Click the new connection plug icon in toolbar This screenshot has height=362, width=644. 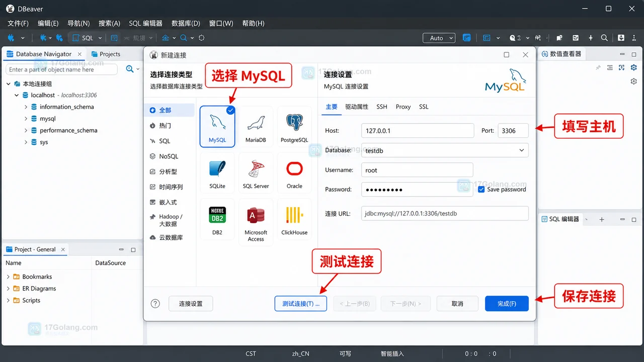[11, 38]
